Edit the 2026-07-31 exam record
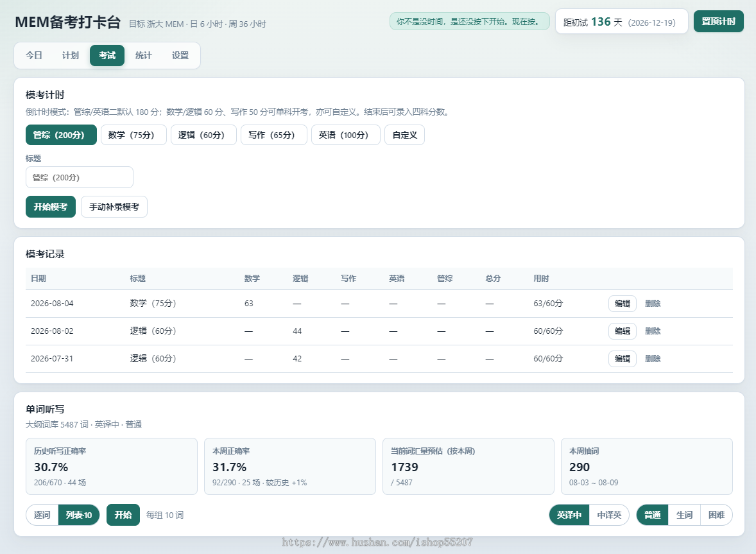 623,359
